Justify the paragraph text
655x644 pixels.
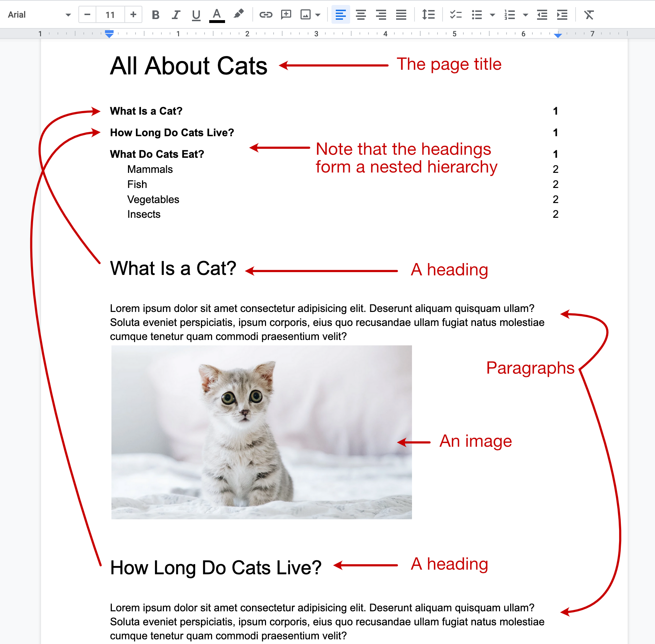coord(401,15)
